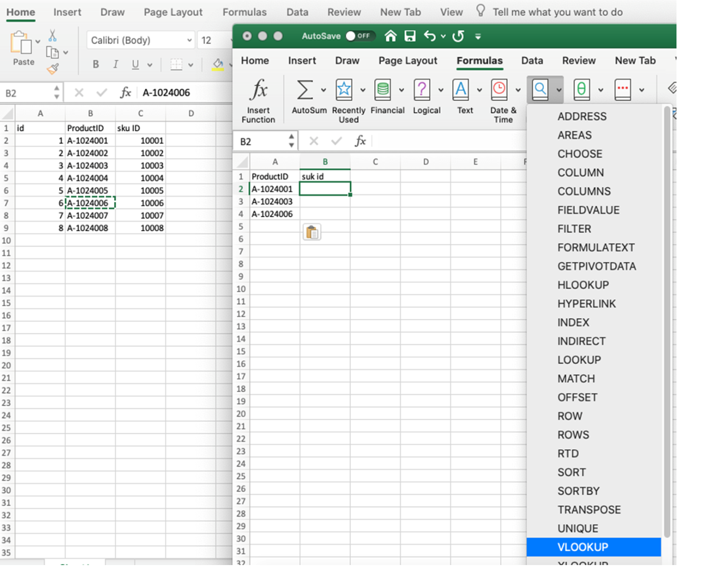728x583 pixels.
Task: Click the undo arrow icon
Action: pyautogui.click(x=430, y=36)
